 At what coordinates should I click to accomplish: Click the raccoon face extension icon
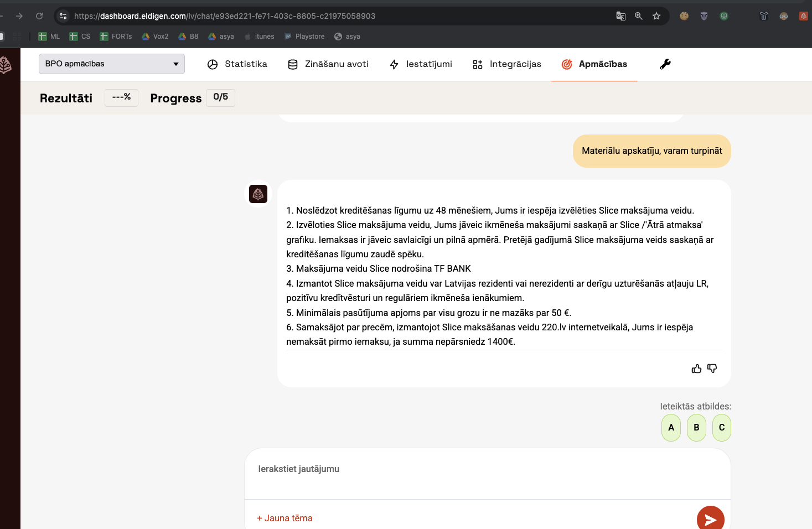click(x=784, y=16)
